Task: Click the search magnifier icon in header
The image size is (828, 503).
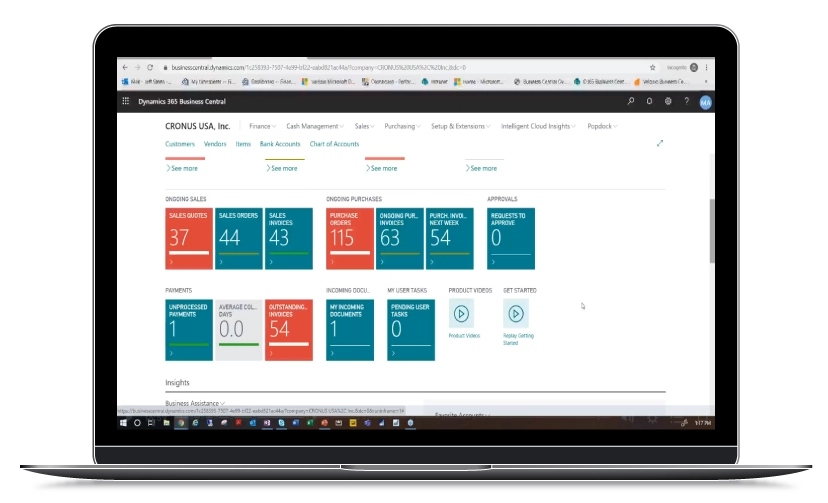Action: point(631,101)
